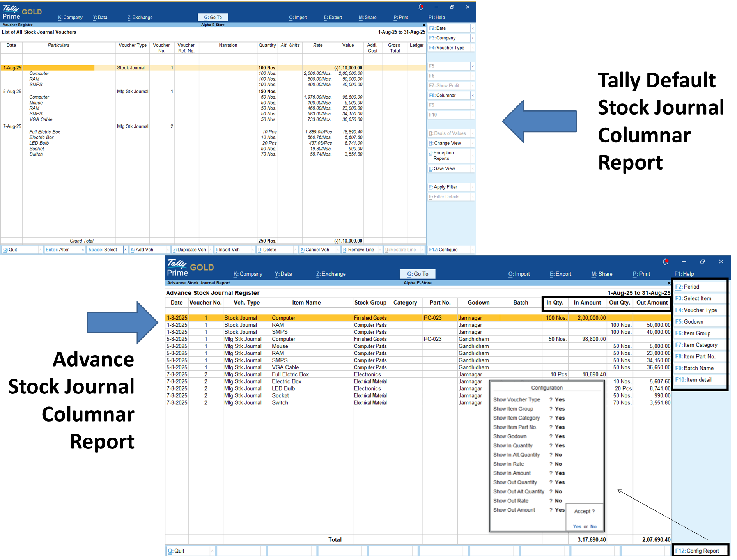Click the arrow beside the F8: Columnar button
This screenshot has height=560, width=737.
[x=473, y=95]
